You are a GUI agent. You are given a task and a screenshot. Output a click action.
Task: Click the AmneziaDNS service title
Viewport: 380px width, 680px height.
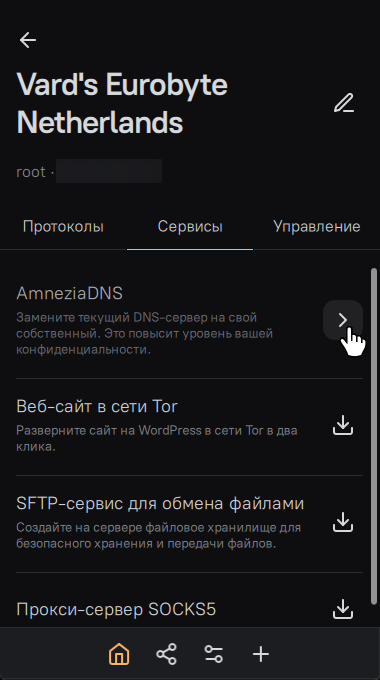pyautogui.click(x=69, y=293)
